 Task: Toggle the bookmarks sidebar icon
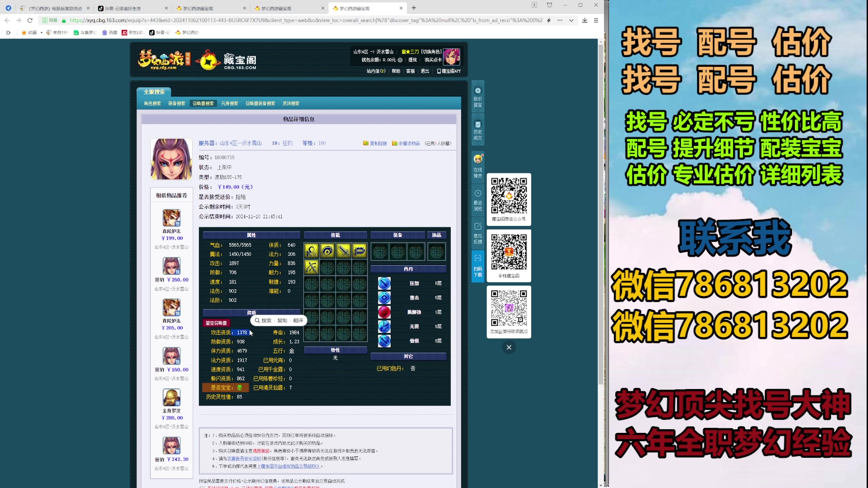(x=8, y=33)
